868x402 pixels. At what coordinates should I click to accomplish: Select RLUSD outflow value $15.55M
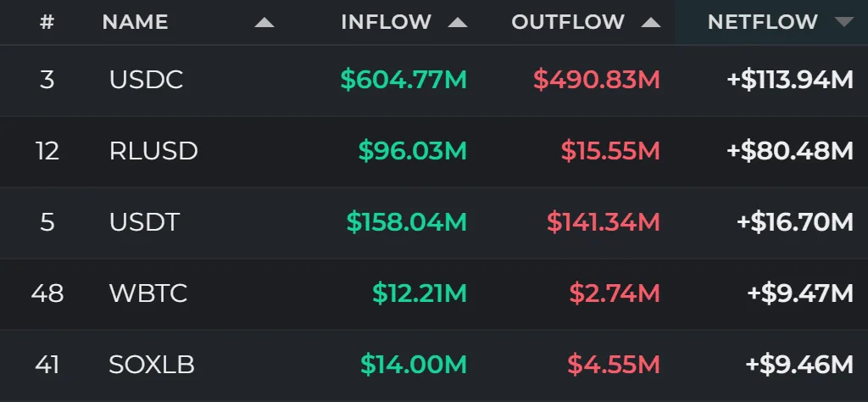(x=610, y=151)
